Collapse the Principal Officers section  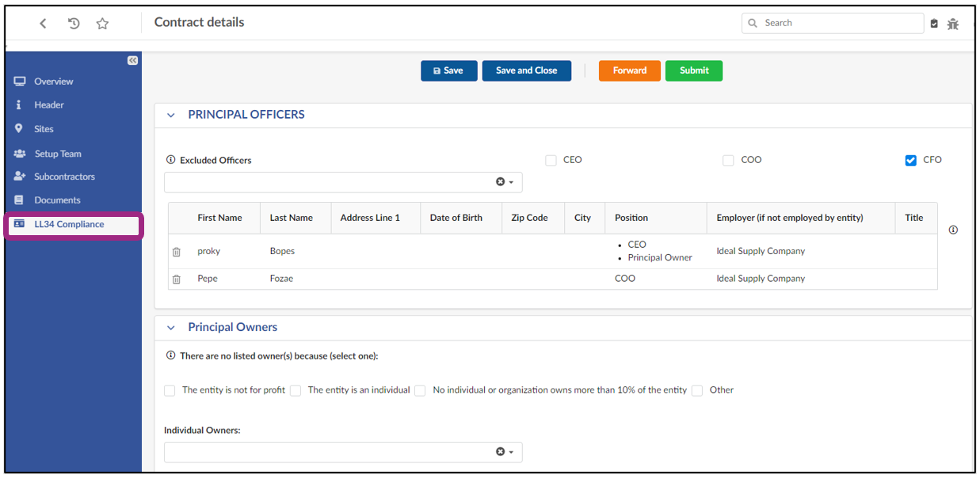[171, 116]
